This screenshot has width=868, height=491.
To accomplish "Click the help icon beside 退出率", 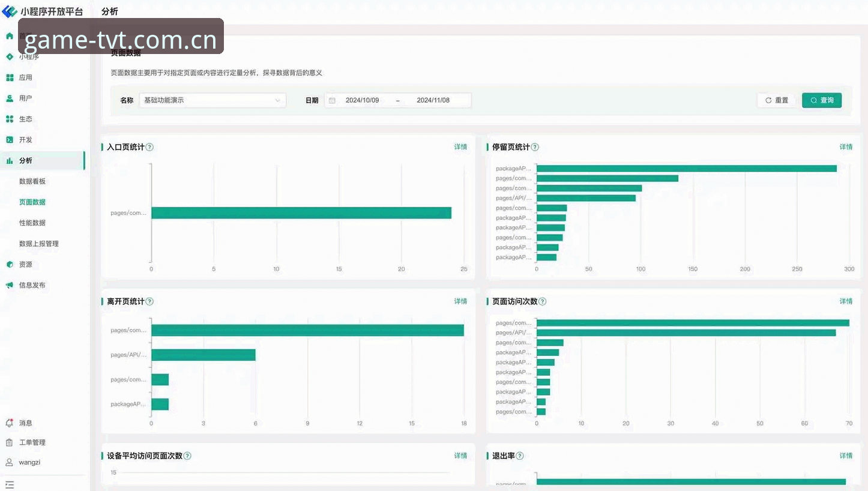I will click(x=520, y=456).
